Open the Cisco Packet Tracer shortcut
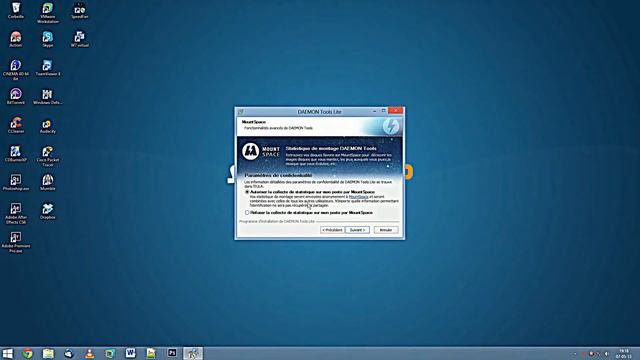640x360 pixels. pos(48,156)
